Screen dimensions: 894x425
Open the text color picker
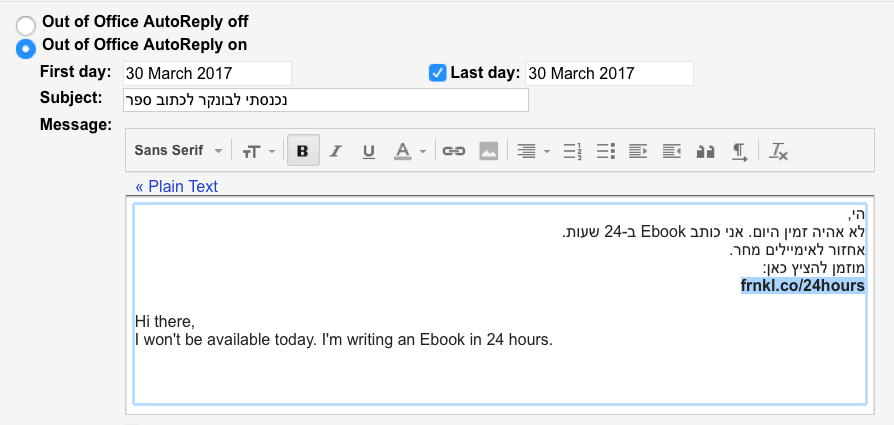[x=408, y=151]
